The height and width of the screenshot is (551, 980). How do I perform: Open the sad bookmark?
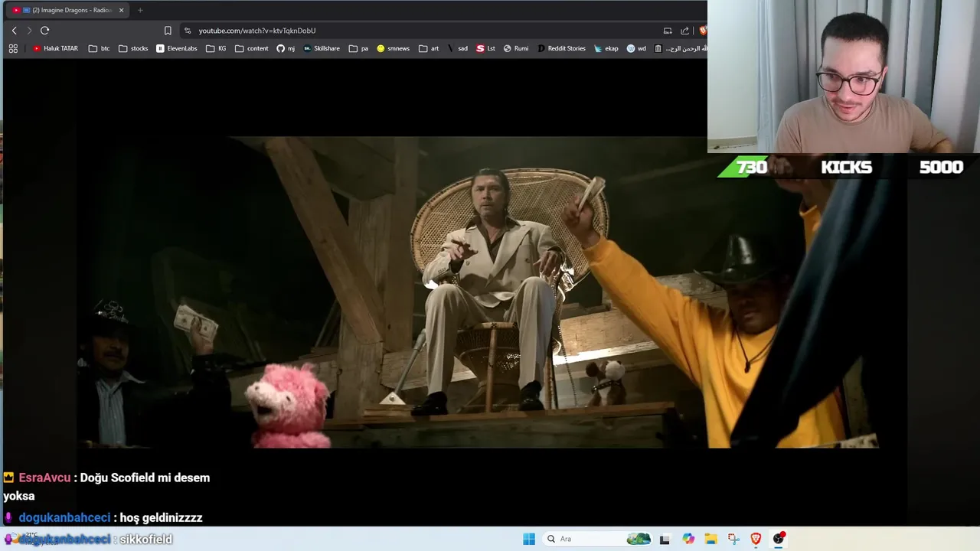pos(457,48)
